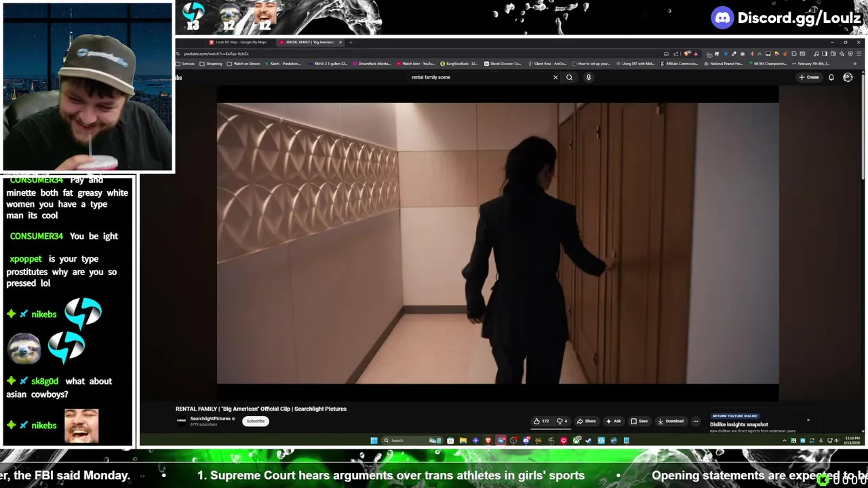The image size is (868, 488).
Task: Subscribe to SearchlightPictures channel
Action: [x=256, y=421]
